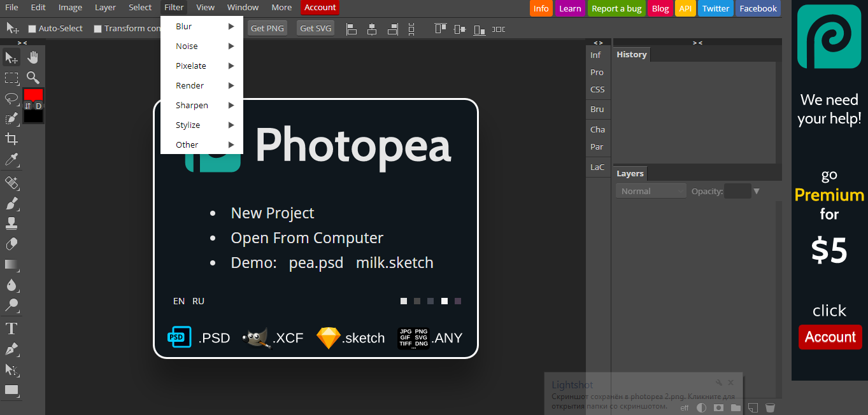Viewport: 868px width, 415px height.
Task: Click the delete layer trash icon
Action: [x=769, y=407]
